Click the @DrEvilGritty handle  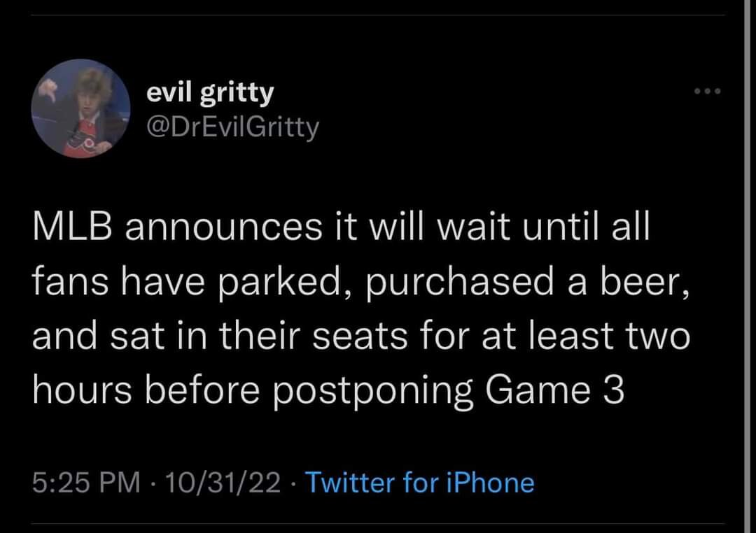click(x=232, y=127)
